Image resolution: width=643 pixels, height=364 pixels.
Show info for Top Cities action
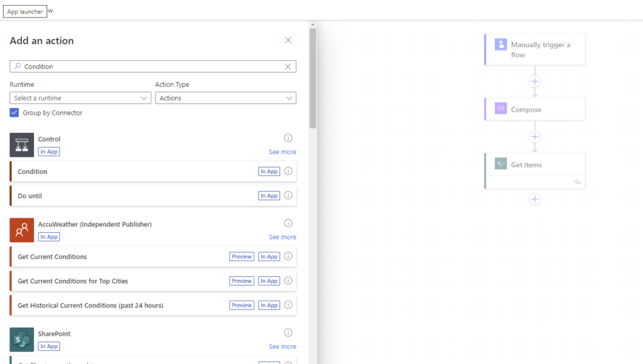(288, 281)
